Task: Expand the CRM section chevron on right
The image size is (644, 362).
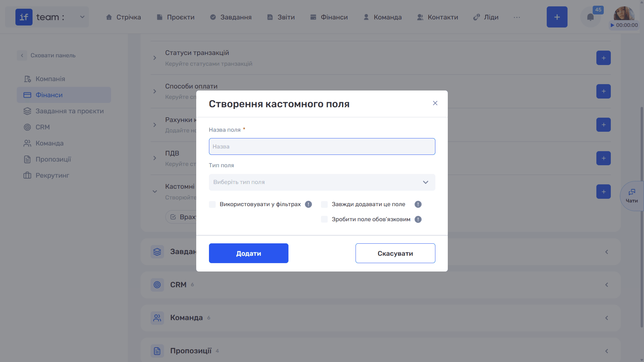Action: point(606,285)
